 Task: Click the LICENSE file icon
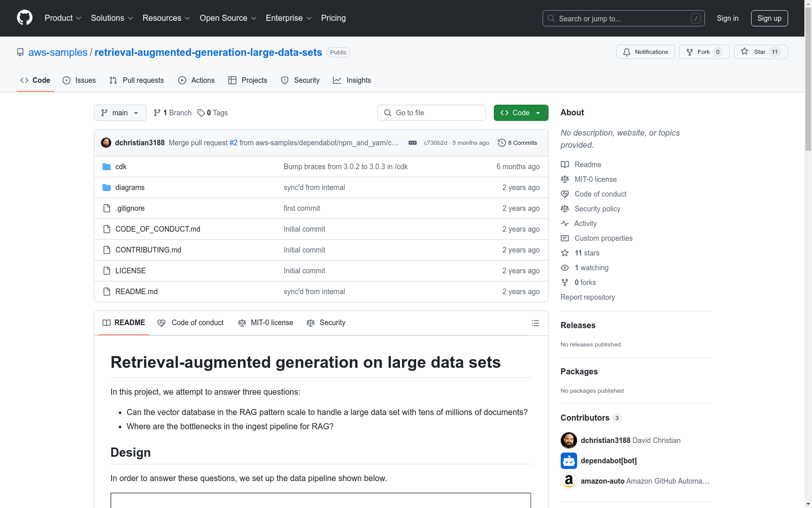click(x=107, y=271)
